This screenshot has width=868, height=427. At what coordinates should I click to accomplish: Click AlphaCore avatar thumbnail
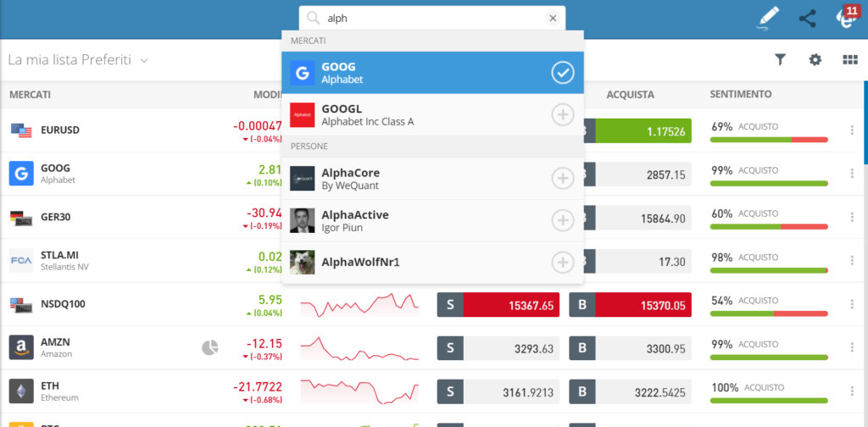point(303,179)
